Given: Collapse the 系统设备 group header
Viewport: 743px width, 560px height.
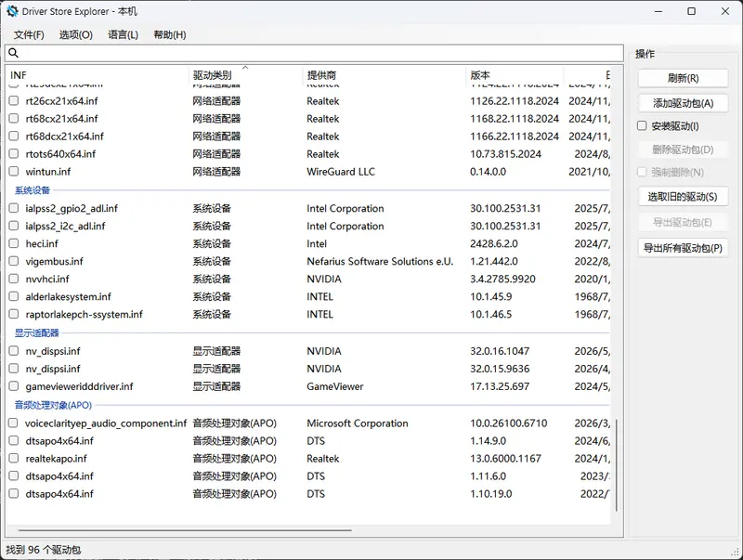Looking at the screenshot, I should coord(33,190).
